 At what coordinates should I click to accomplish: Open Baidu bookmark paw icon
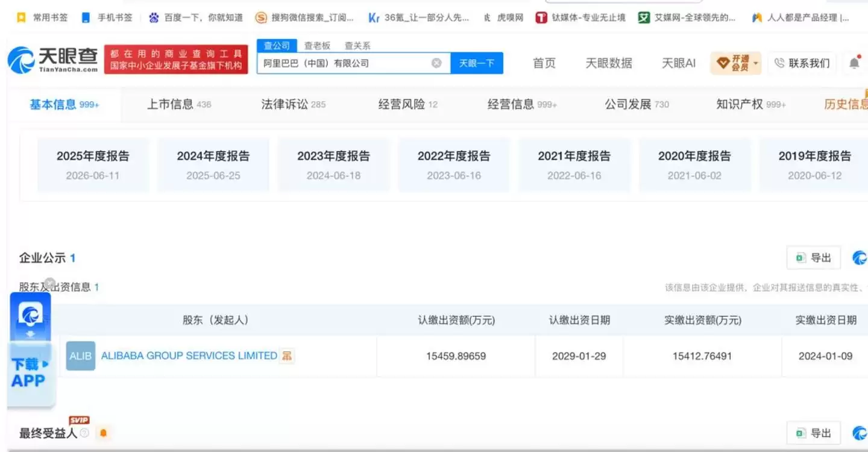tap(154, 17)
